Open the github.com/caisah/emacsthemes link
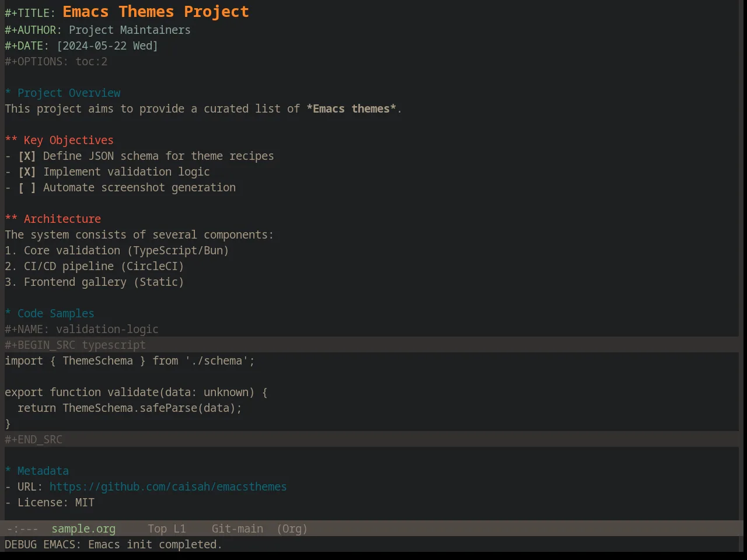The width and height of the screenshot is (747, 560). pos(168,487)
